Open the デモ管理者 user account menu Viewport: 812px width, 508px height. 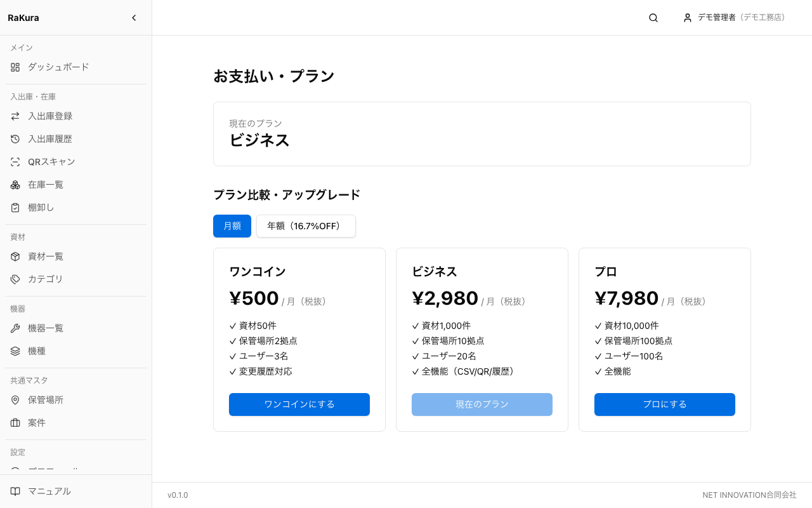tap(734, 18)
